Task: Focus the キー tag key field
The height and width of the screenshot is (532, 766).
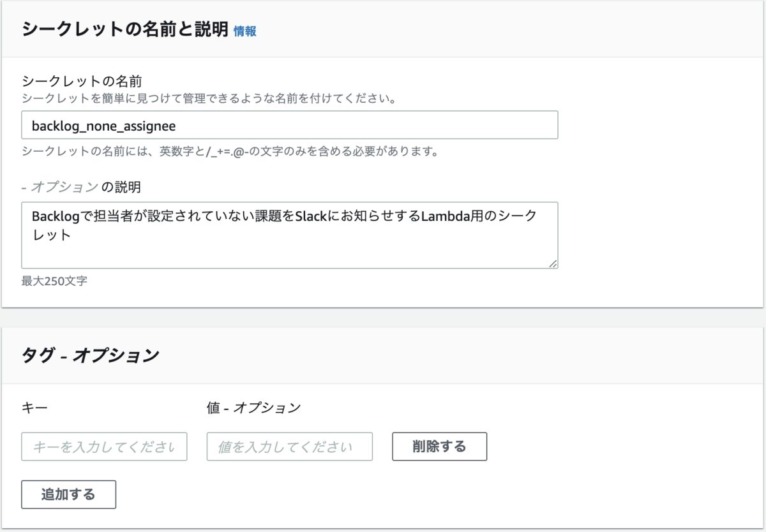Action: [104, 446]
